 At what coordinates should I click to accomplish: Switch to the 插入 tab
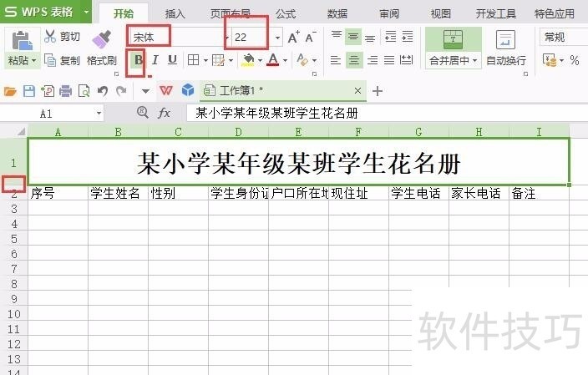coord(175,14)
